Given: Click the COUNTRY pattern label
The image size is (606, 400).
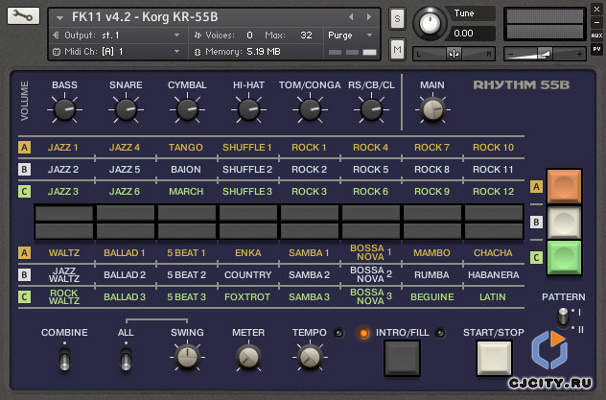Looking at the screenshot, I should coord(248,275).
